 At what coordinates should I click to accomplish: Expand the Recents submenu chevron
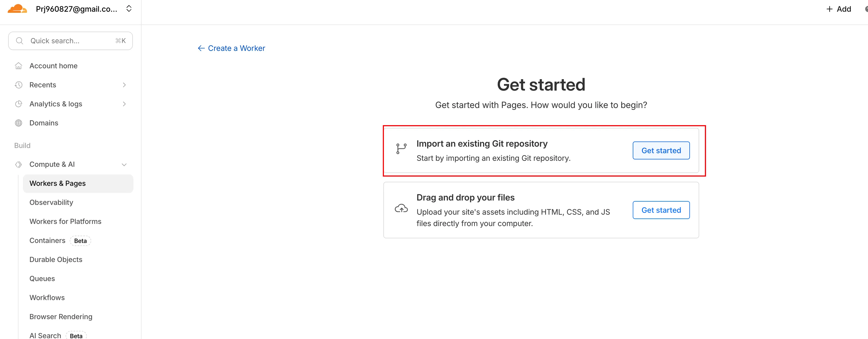coord(124,85)
